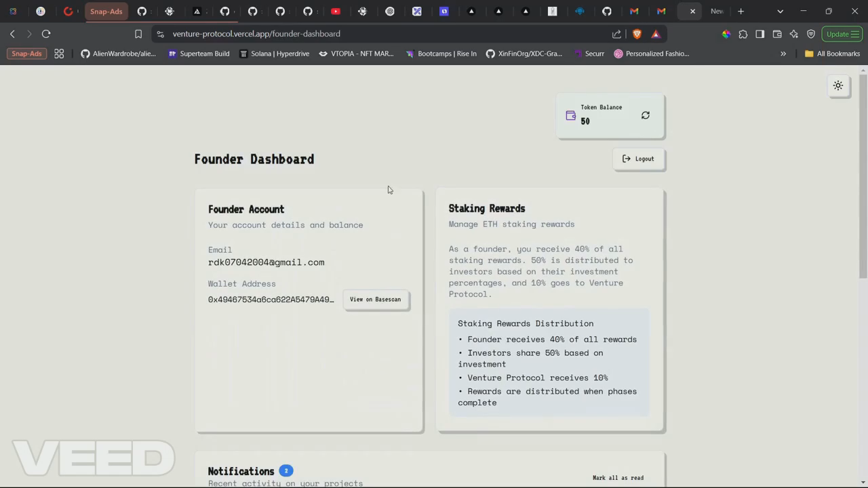The image size is (868, 488).
Task: Open Leo AI sparkle icon
Action: pos(794,34)
